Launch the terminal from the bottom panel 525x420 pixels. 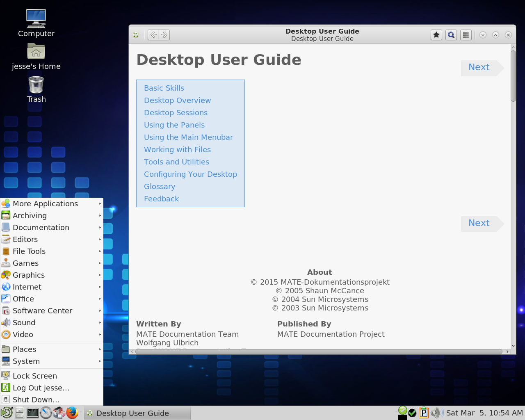coord(32,413)
